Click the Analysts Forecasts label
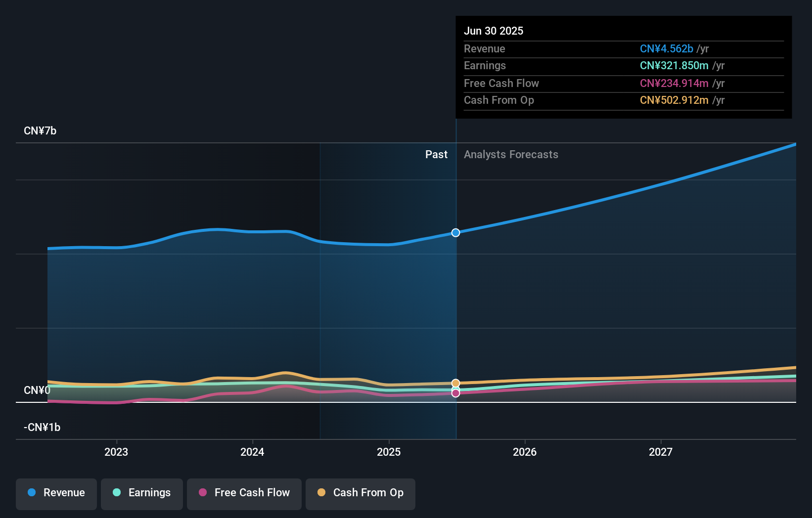Screen dimensions: 812x518 pos(511,155)
